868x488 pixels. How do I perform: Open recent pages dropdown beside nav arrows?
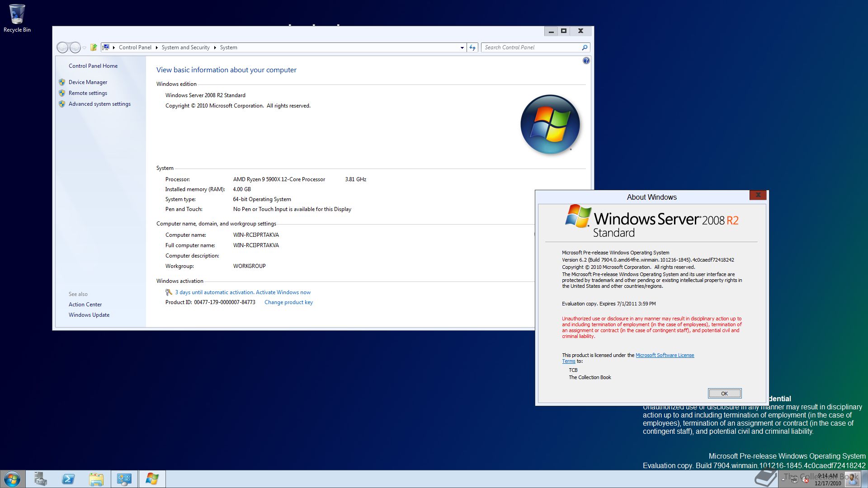(85, 48)
